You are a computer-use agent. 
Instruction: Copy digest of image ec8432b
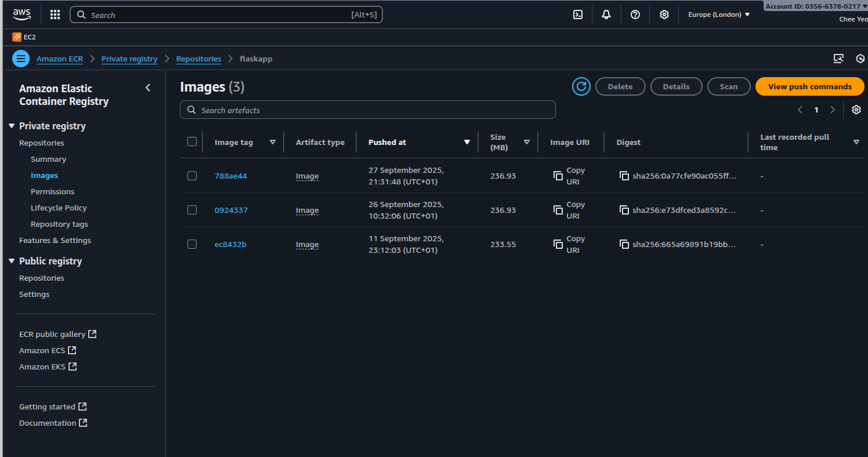click(624, 244)
